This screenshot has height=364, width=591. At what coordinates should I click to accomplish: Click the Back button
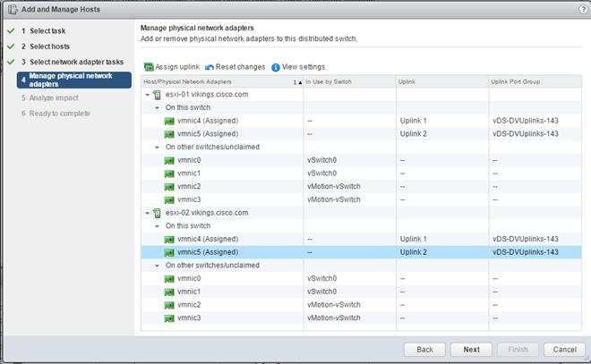tap(424, 350)
